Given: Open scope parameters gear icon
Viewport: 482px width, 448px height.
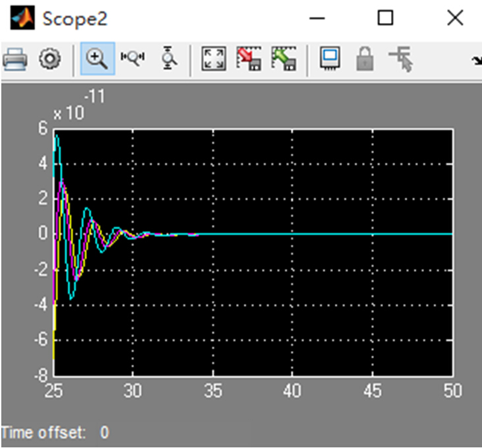Looking at the screenshot, I should click(50, 59).
